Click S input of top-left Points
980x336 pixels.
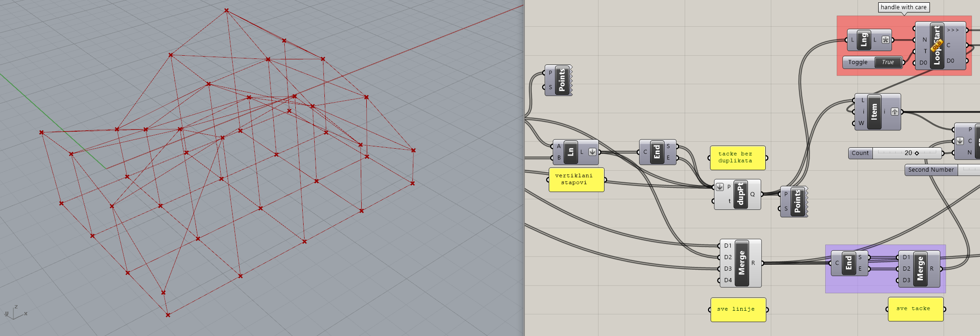pos(550,87)
